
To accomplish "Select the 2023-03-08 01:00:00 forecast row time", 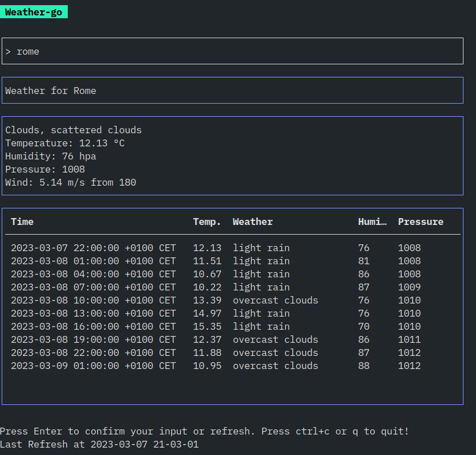I will tap(93, 261).
